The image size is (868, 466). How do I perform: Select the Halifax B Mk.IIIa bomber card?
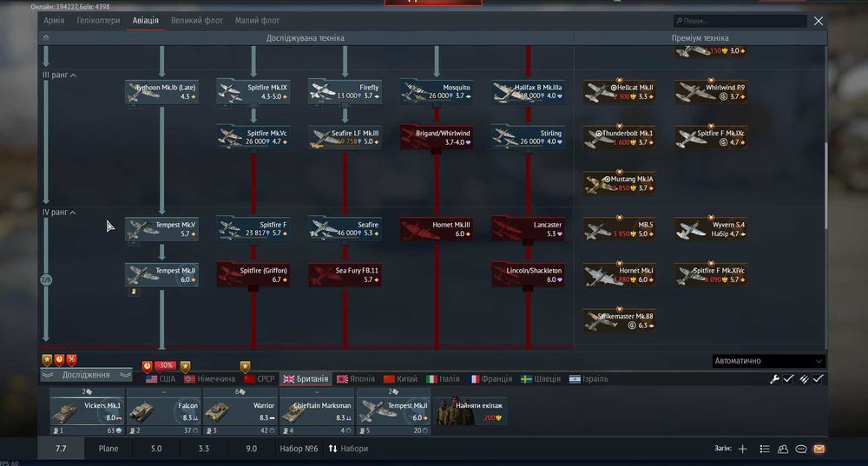[x=528, y=91]
